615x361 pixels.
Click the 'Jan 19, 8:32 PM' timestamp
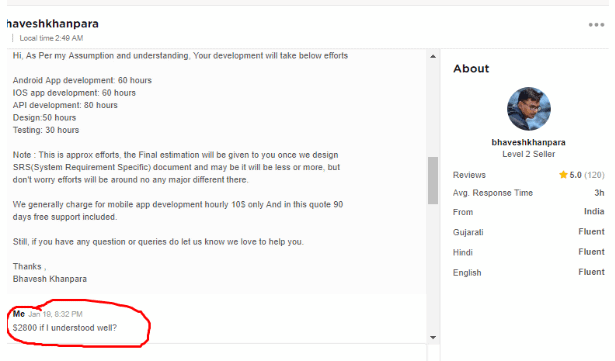(x=55, y=314)
